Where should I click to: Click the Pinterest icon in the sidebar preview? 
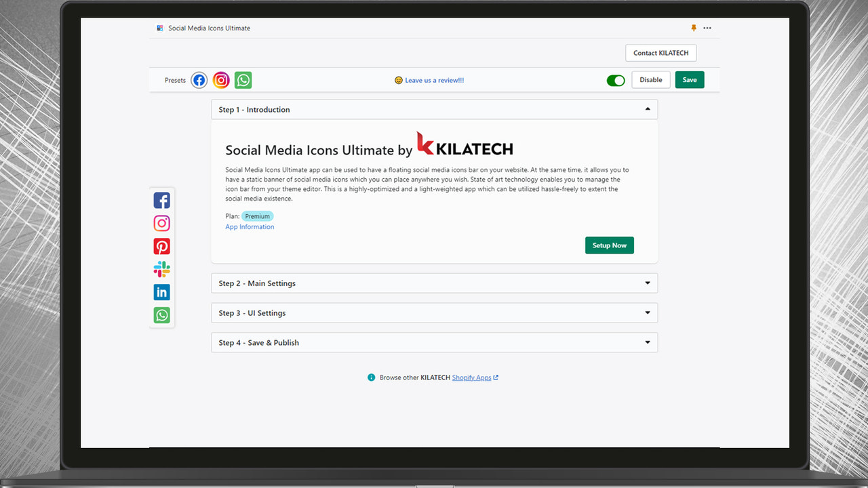tap(161, 246)
